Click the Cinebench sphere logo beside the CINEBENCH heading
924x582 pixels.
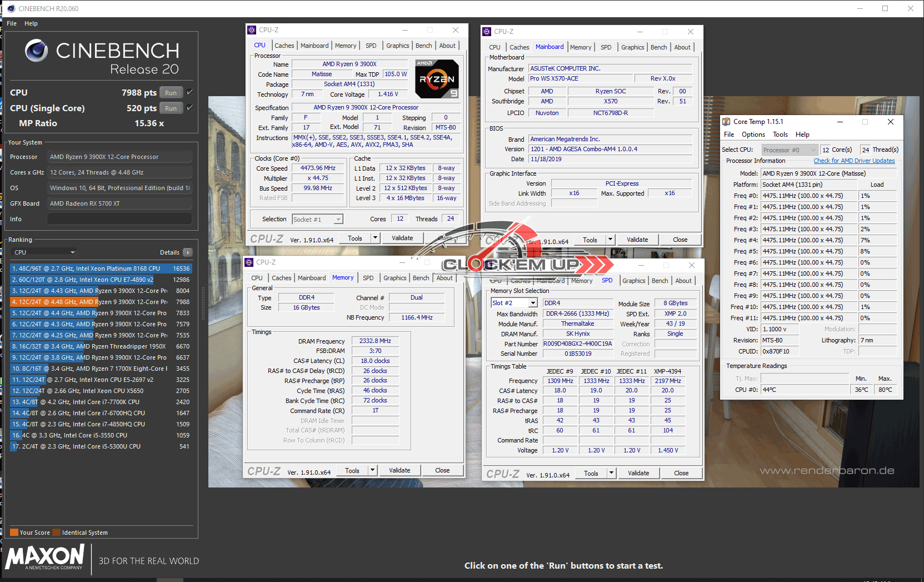pos(36,51)
